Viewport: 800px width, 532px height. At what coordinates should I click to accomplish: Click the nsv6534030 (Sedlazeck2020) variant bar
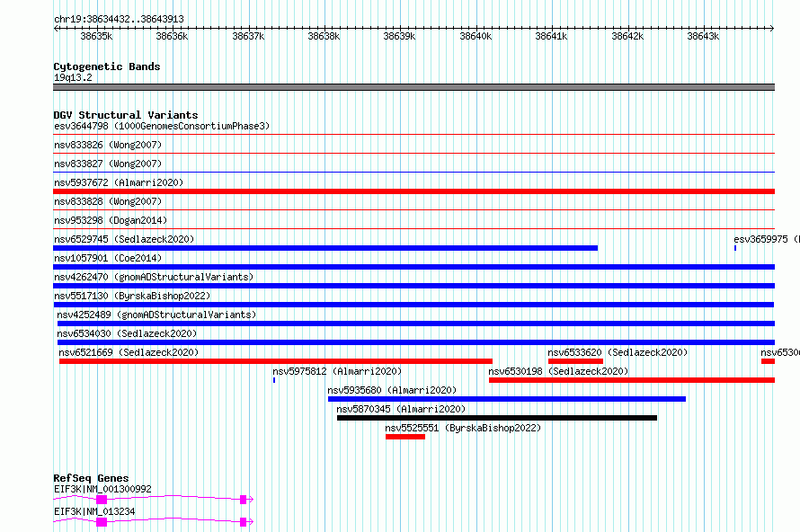coord(416,342)
